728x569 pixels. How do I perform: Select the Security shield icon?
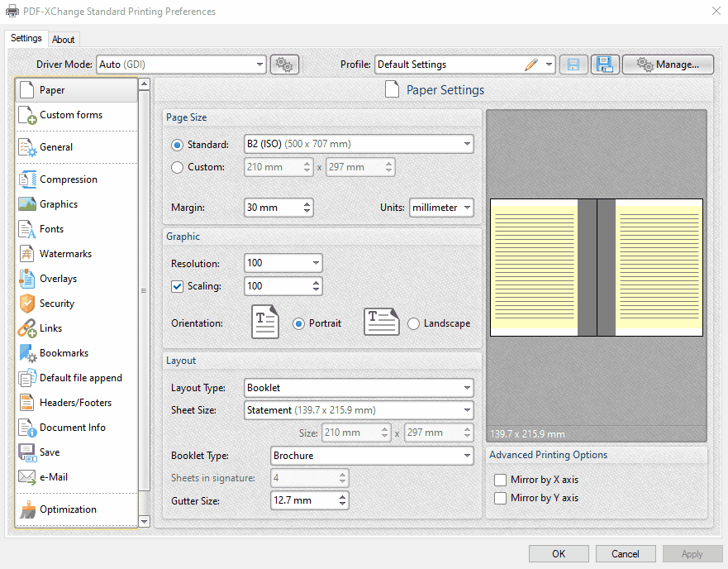26,304
